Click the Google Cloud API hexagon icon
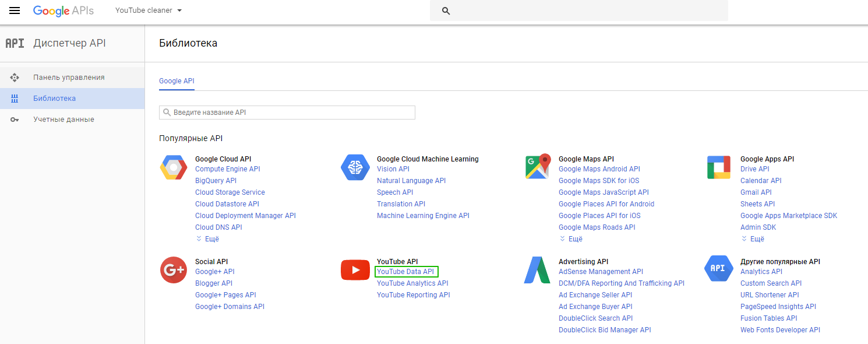Image resolution: width=868 pixels, height=344 pixels. 173,168
